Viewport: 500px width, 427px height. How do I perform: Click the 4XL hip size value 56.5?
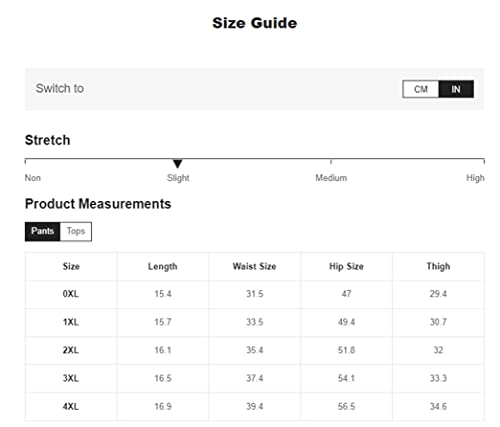(x=346, y=407)
